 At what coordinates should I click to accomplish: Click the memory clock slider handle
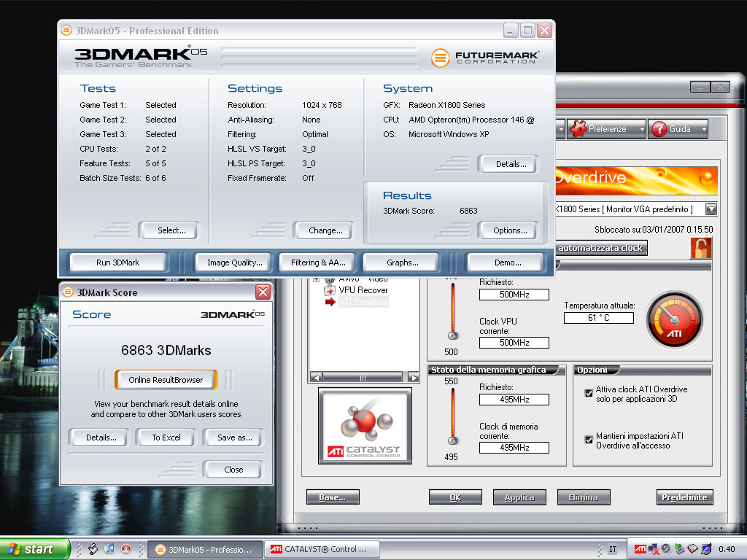[x=452, y=440]
